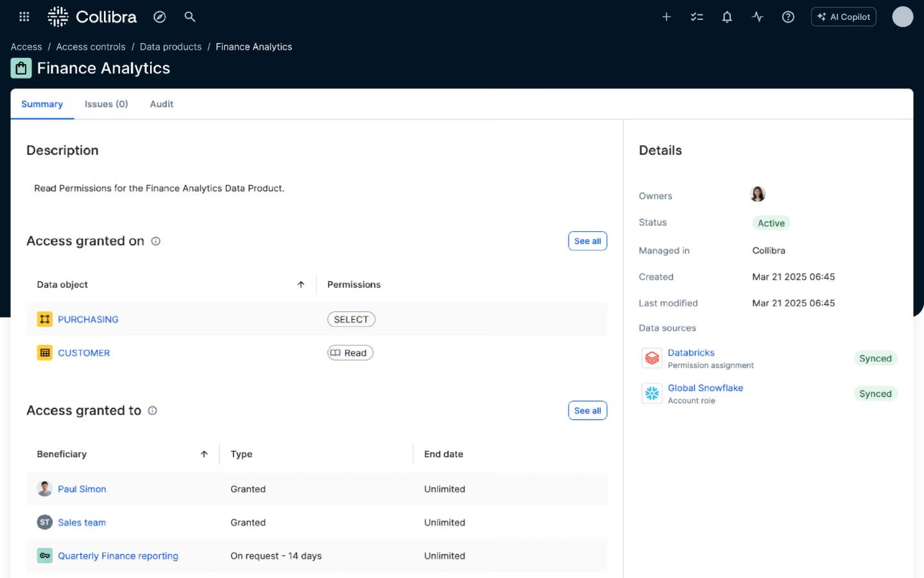This screenshot has width=924, height=578.
Task: Sort by Beneficiary column arrow
Action: (204, 454)
